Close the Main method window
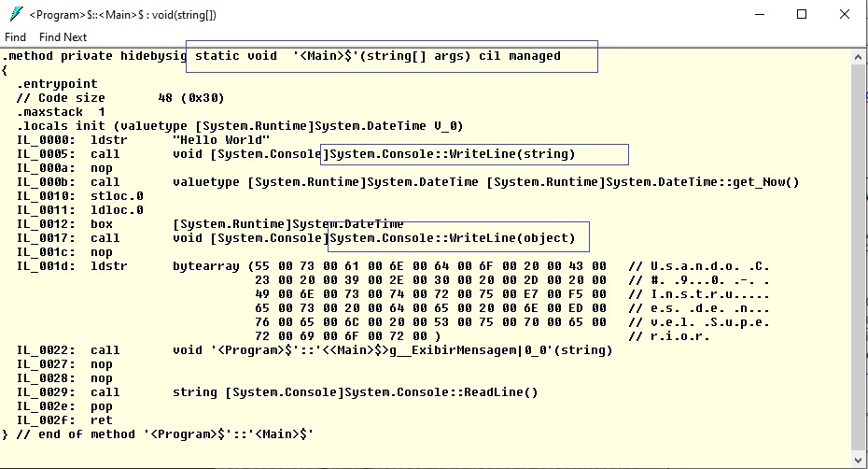The height and width of the screenshot is (469, 868). click(844, 14)
